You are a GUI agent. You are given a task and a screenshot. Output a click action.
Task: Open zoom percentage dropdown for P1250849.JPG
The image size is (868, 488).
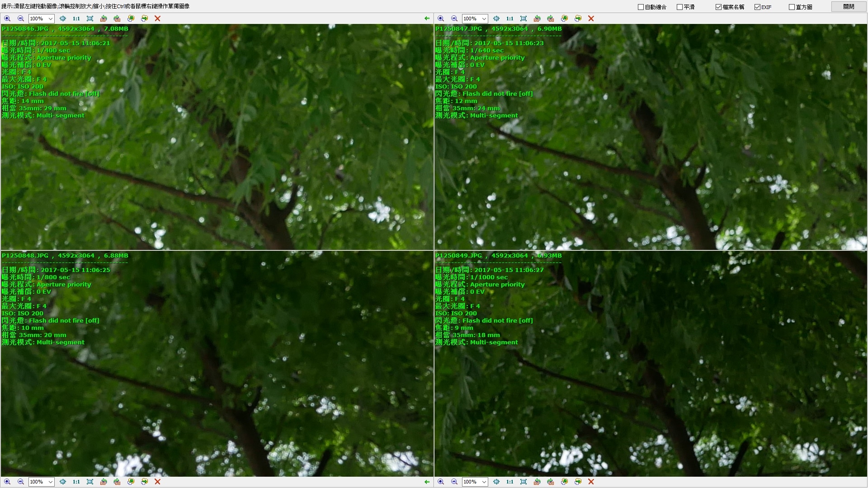[484, 482]
